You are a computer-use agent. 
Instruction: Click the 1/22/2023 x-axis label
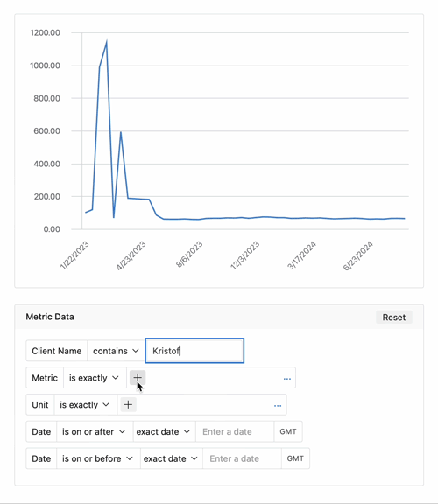pyautogui.click(x=74, y=255)
